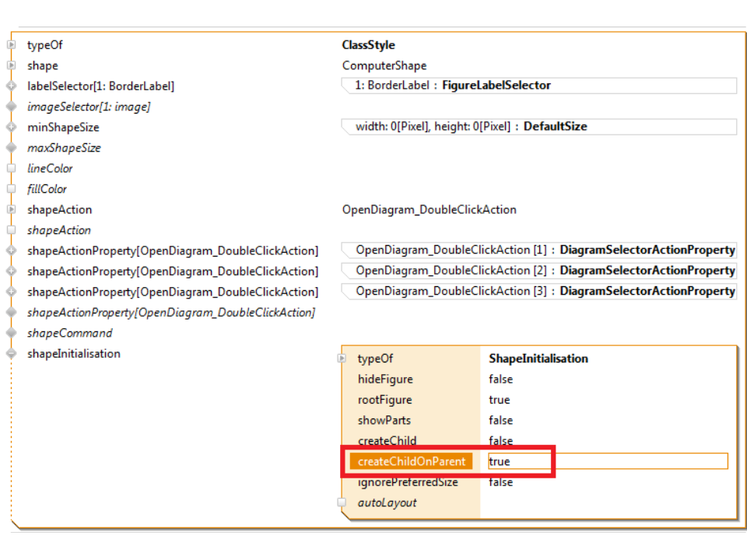This screenshot has height=560, width=747.
Task: Click the diamond icon next to imageSelector
Action: tap(11, 107)
